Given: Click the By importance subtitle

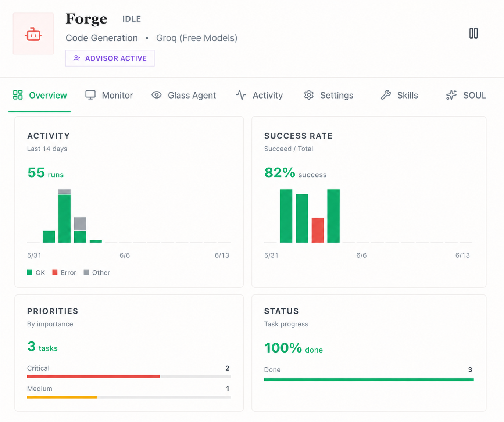Looking at the screenshot, I should pyautogui.click(x=50, y=324).
